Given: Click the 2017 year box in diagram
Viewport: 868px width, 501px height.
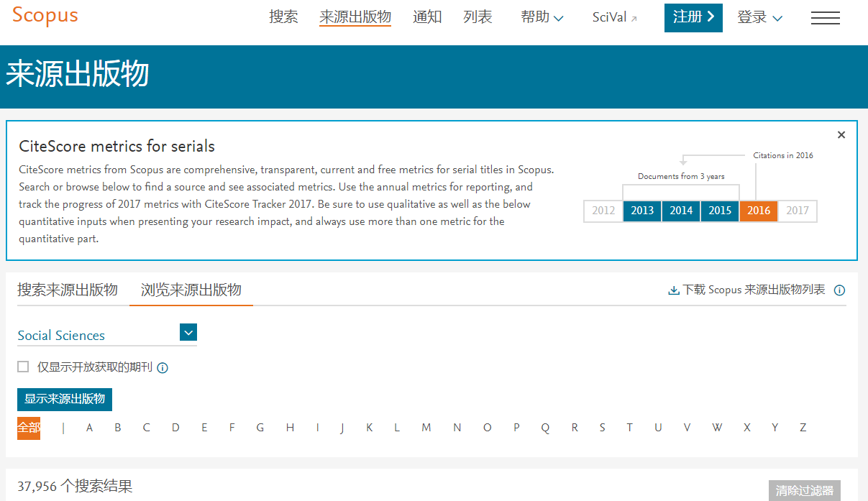Looking at the screenshot, I should click(x=798, y=211).
